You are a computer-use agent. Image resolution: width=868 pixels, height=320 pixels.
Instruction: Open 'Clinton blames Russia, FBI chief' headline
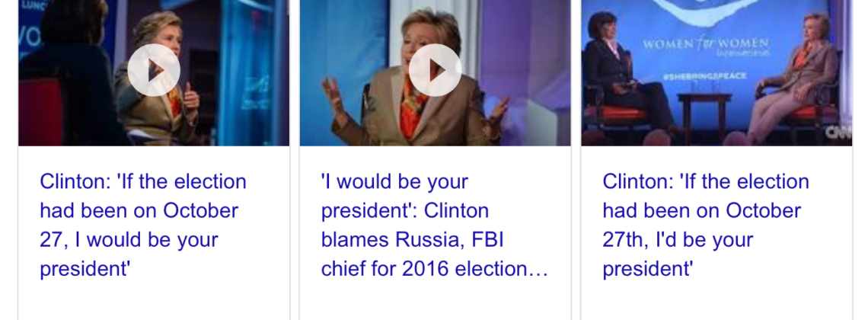[x=434, y=226]
